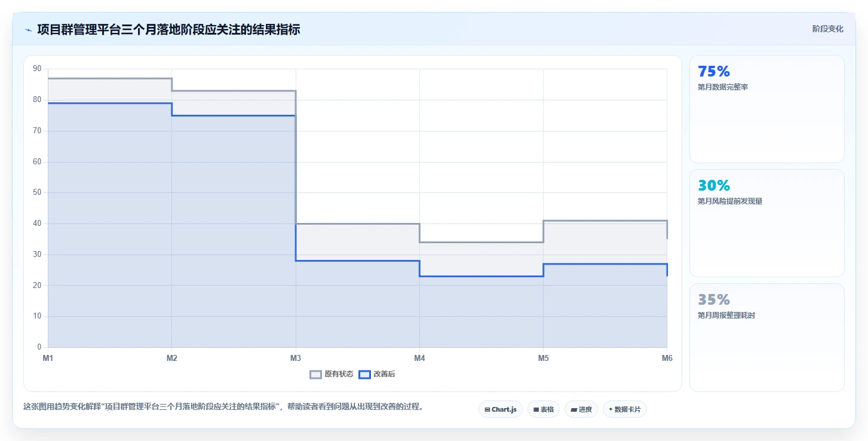
Task: Click the 改善后 legend label text
Action: tap(384, 375)
